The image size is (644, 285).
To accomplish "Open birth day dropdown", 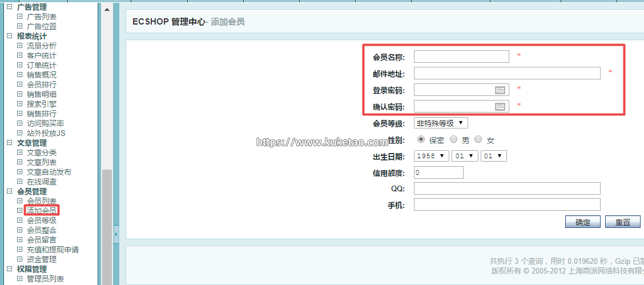I will coord(494,156).
